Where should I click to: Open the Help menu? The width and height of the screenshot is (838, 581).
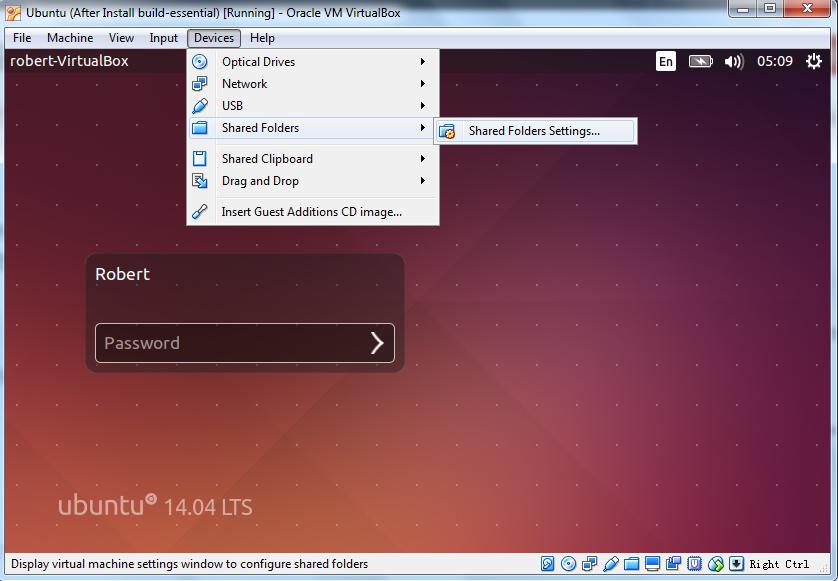tap(262, 38)
